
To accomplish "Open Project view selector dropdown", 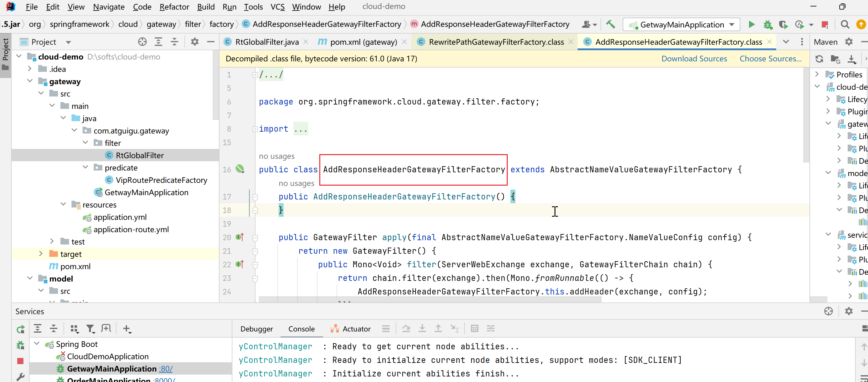I will [x=68, y=42].
